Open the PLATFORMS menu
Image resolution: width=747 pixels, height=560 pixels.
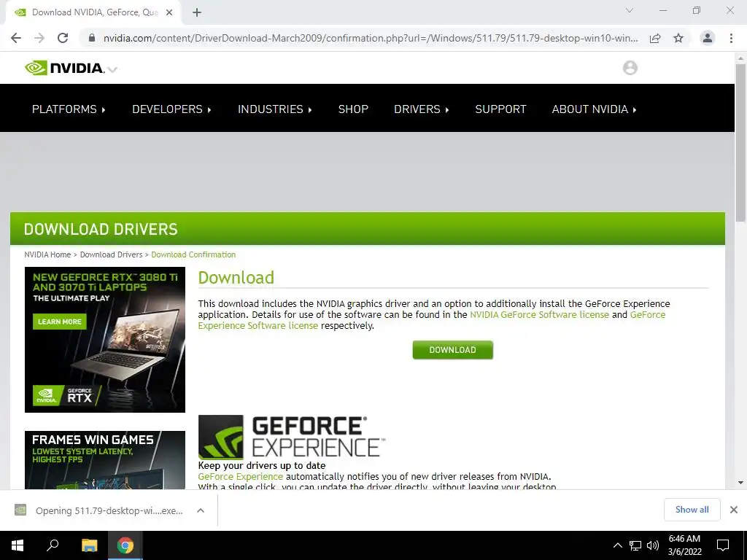(x=69, y=109)
